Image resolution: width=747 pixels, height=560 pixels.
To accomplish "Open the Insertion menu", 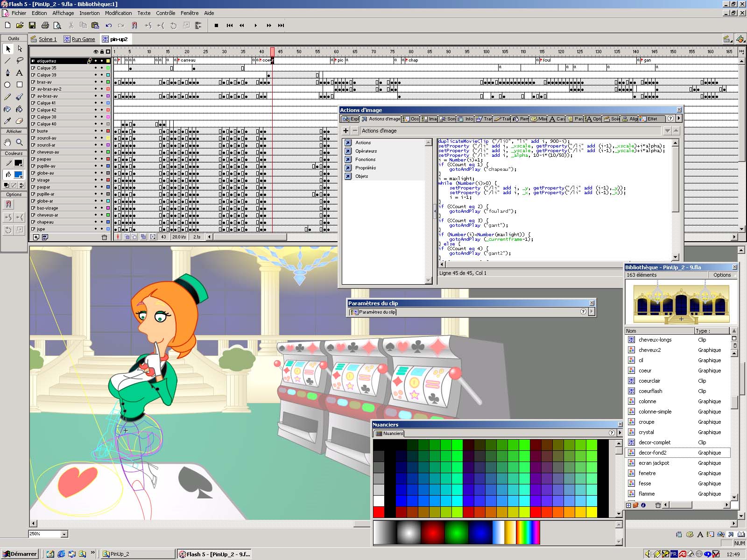I will pyautogui.click(x=89, y=13).
